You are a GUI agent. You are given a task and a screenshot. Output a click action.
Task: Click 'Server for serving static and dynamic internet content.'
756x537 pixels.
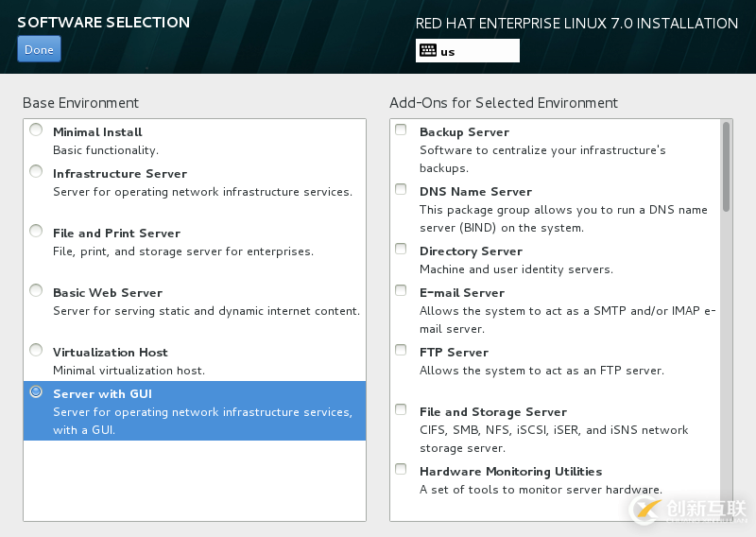(206, 311)
